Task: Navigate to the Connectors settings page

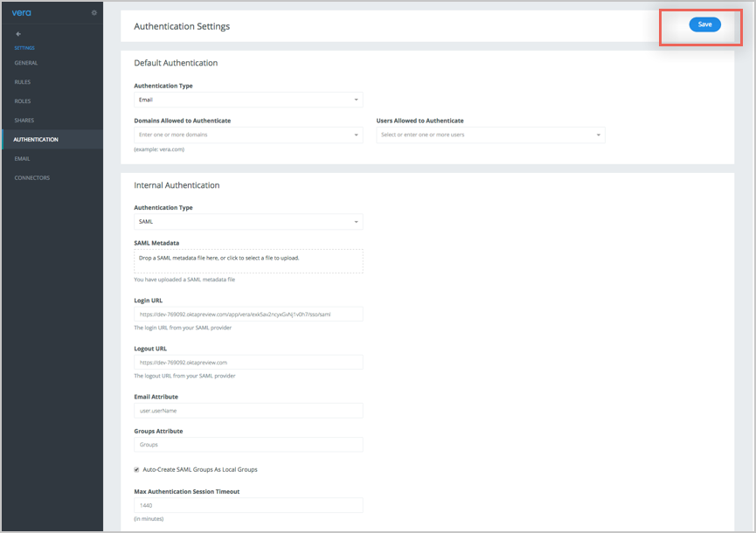Action: [32, 178]
